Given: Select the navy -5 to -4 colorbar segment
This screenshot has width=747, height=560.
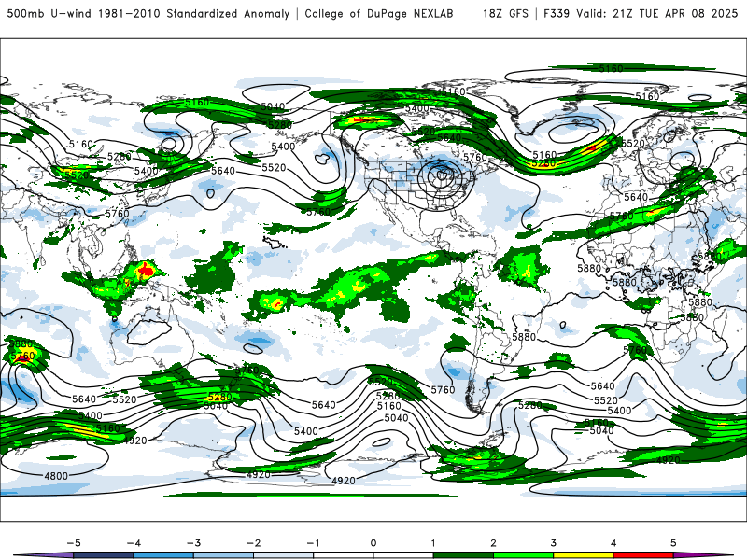Looking at the screenshot, I should [x=104, y=555].
